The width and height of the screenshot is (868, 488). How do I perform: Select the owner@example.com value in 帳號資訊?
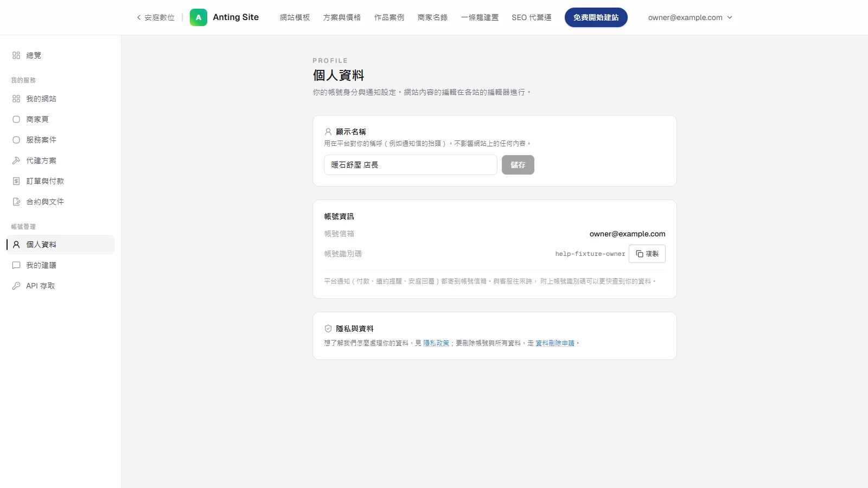click(x=628, y=234)
